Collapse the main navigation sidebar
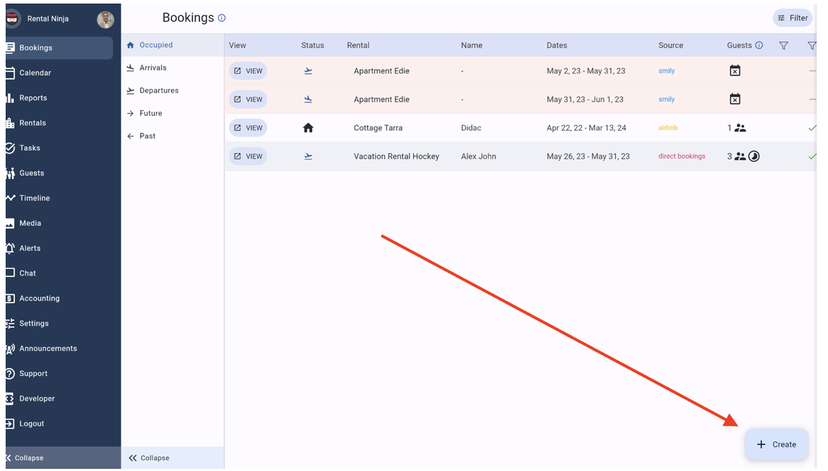Viewport: 828px width, 471px height. click(24, 458)
